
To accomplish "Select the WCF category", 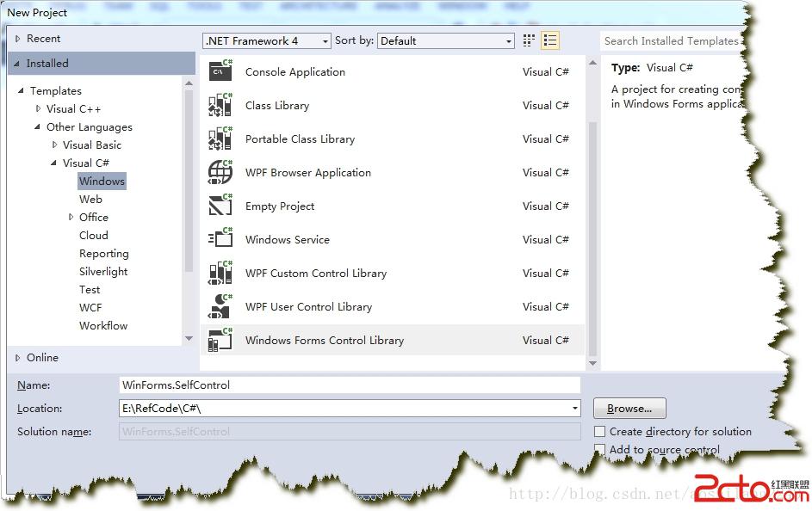I will pos(90,308).
